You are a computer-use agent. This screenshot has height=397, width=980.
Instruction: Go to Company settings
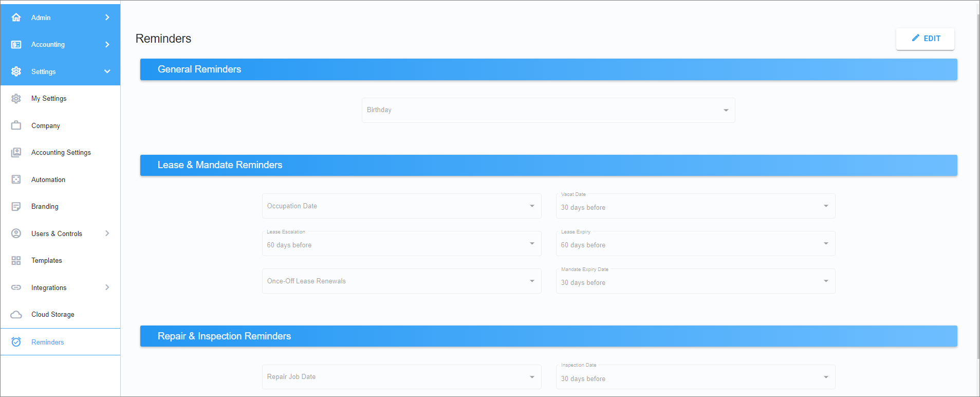60,125
